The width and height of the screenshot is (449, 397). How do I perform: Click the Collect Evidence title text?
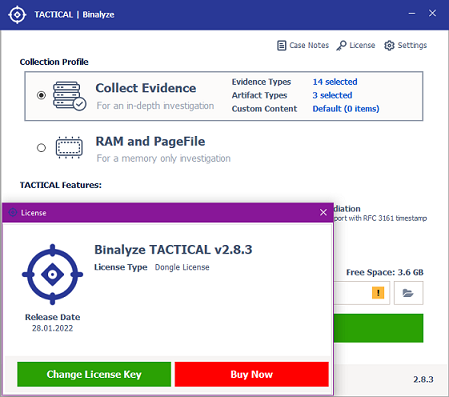(x=146, y=88)
